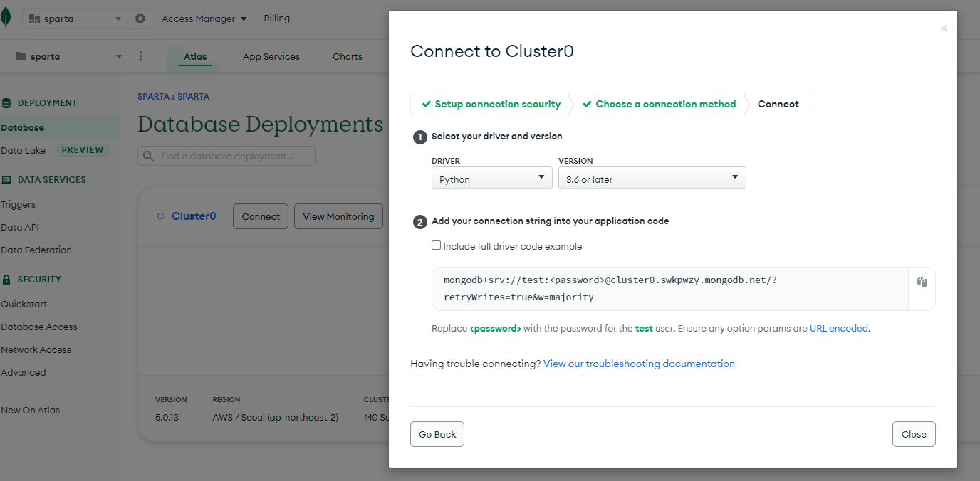The image size is (980, 481).
Task: Select the Connect step in wizard
Action: tap(778, 104)
